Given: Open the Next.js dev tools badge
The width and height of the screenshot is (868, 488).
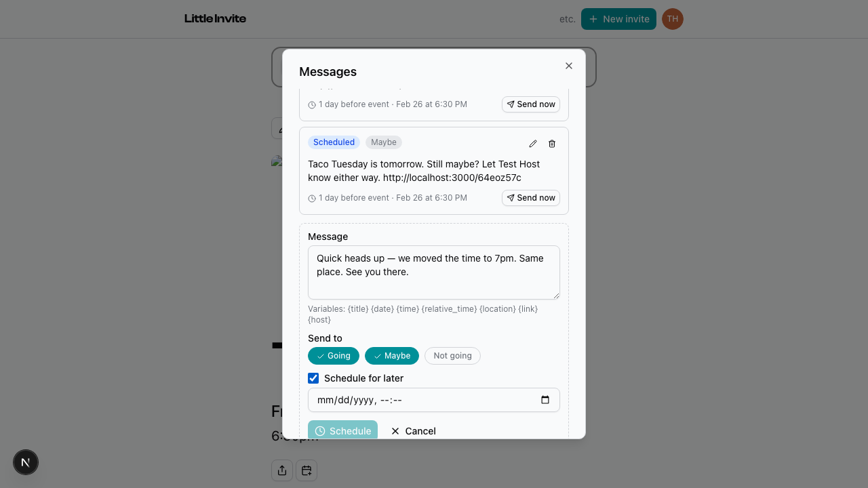Looking at the screenshot, I should coord(26,462).
